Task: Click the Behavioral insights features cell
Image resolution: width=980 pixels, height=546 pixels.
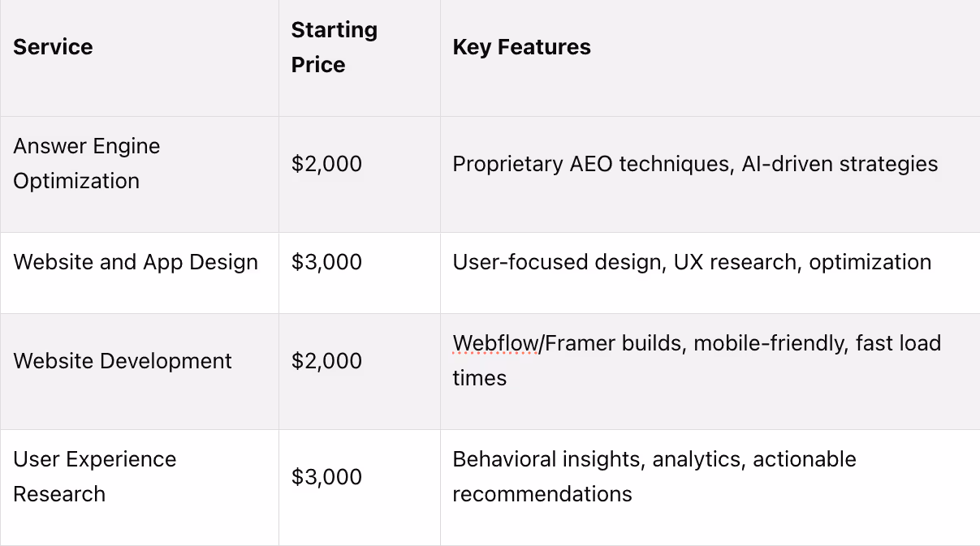Action: pos(710,488)
